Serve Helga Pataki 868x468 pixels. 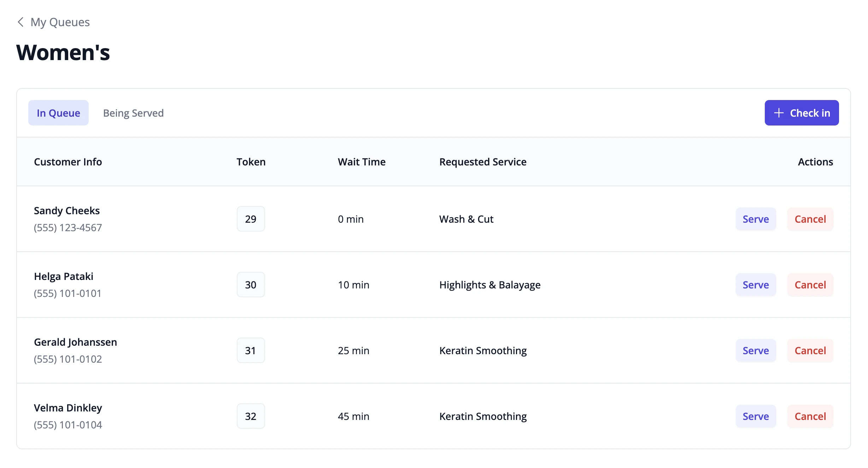tap(756, 285)
